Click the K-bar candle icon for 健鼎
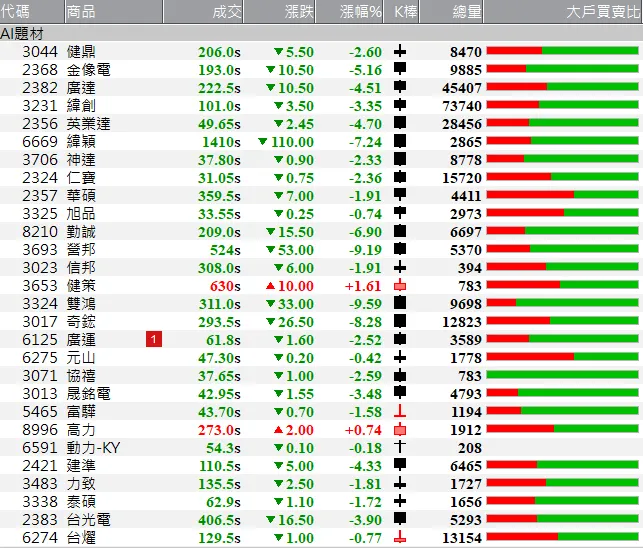Screen dimensions: 643x548 coord(400,51)
